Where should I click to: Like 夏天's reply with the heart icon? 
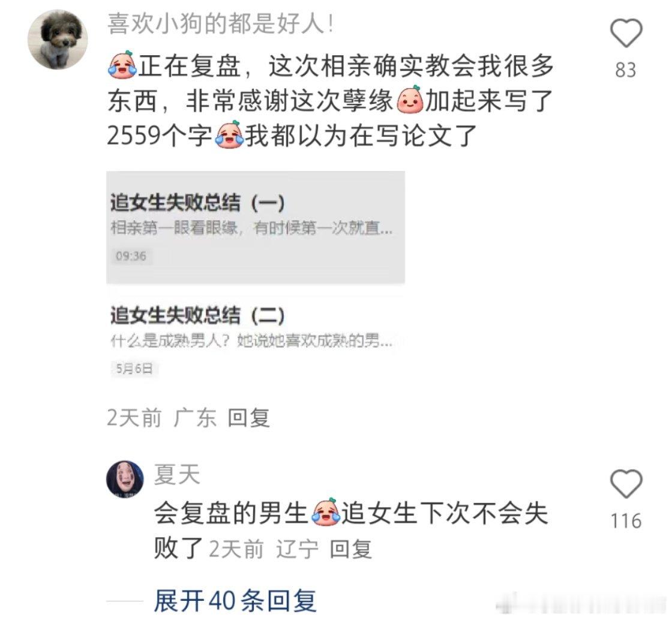[626, 484]
